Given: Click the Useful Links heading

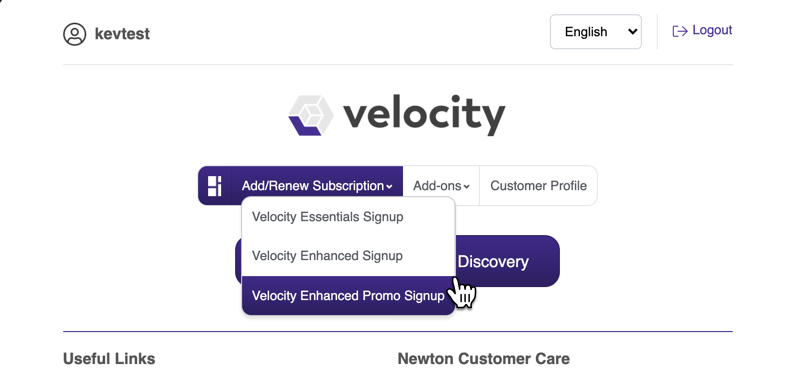Looking at the screenshot, I should pyautogui.click(x=109, y=359).
